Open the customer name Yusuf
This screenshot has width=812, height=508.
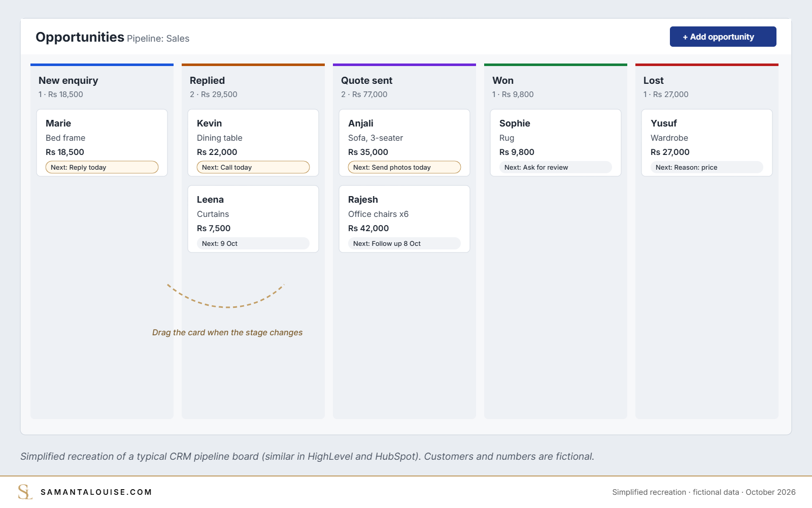click(x=664, y=123)
